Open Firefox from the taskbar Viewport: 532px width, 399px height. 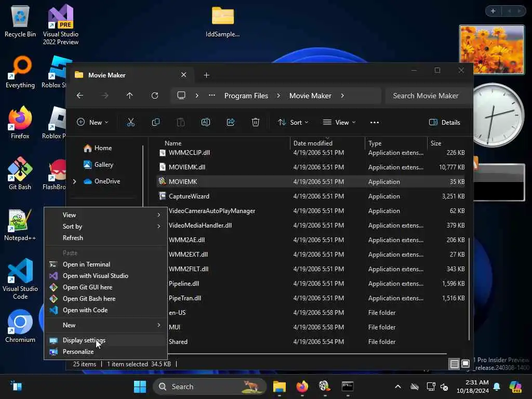(302, 387)
